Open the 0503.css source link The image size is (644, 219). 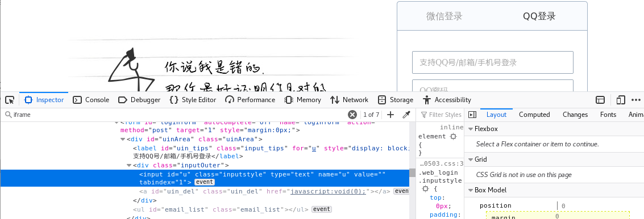click(x=441, y=163)
